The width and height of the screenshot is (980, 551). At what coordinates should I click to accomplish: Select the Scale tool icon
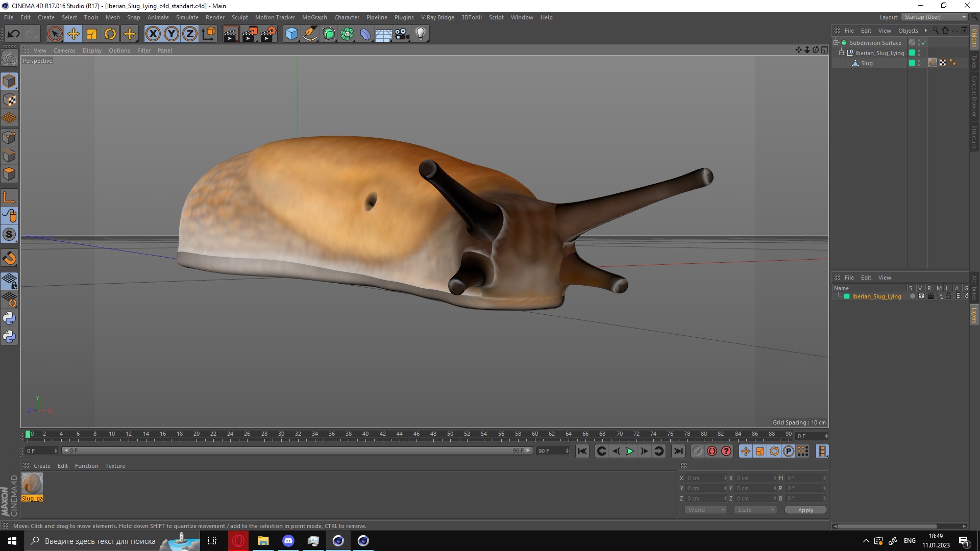click(92, 34)
